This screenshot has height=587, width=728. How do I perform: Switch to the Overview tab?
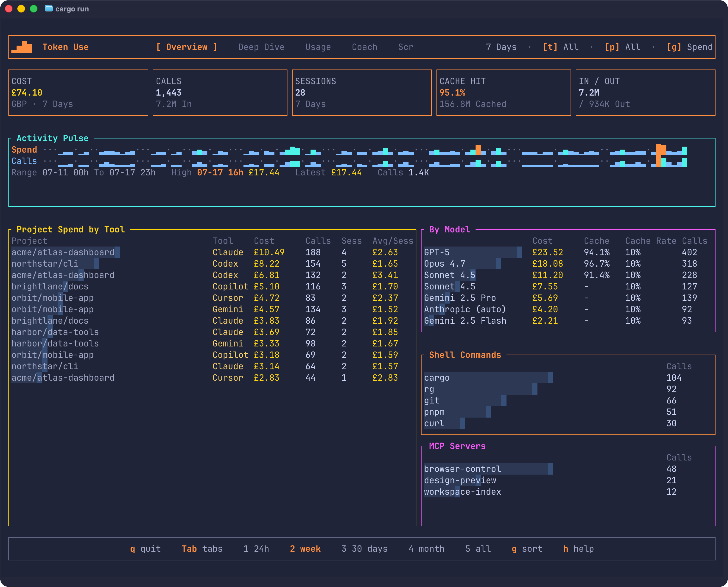(x=186, y=47)
